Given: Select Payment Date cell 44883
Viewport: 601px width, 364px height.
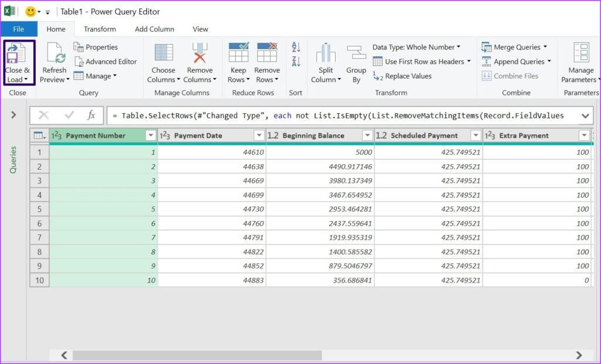Looking at the screenshot, I should [212, 280].
